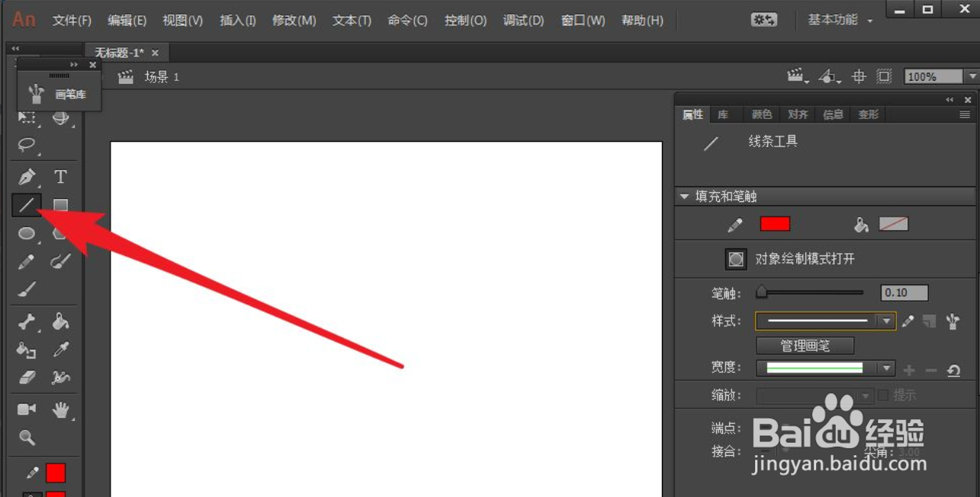Open the 控制(O) menu
The image size is (980, 497).
click(x=466, y=21)
